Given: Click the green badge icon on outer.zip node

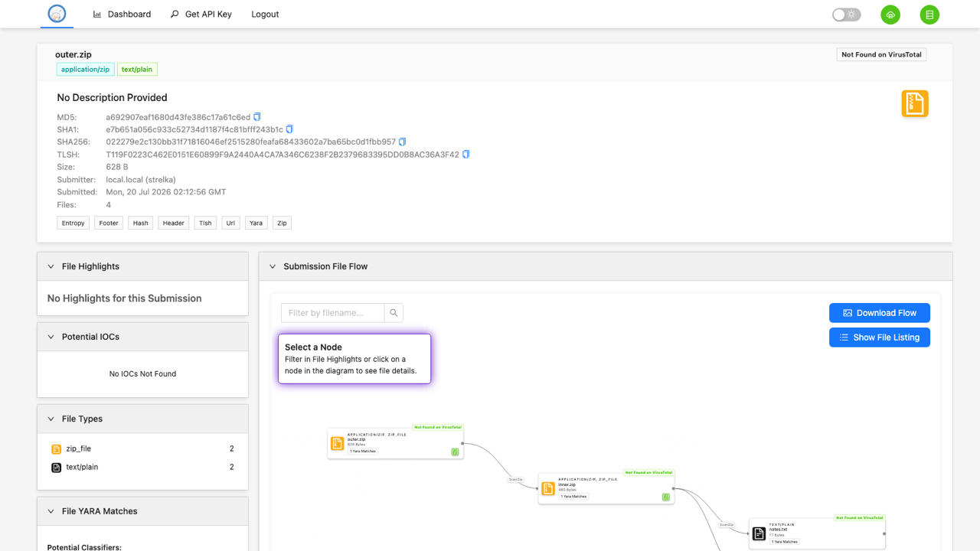Looking at the screenshot, I should click(x=455, y=452).
